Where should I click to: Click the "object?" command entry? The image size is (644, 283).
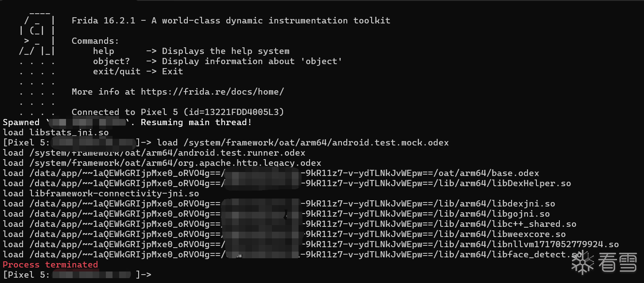(x=111, y=61)
